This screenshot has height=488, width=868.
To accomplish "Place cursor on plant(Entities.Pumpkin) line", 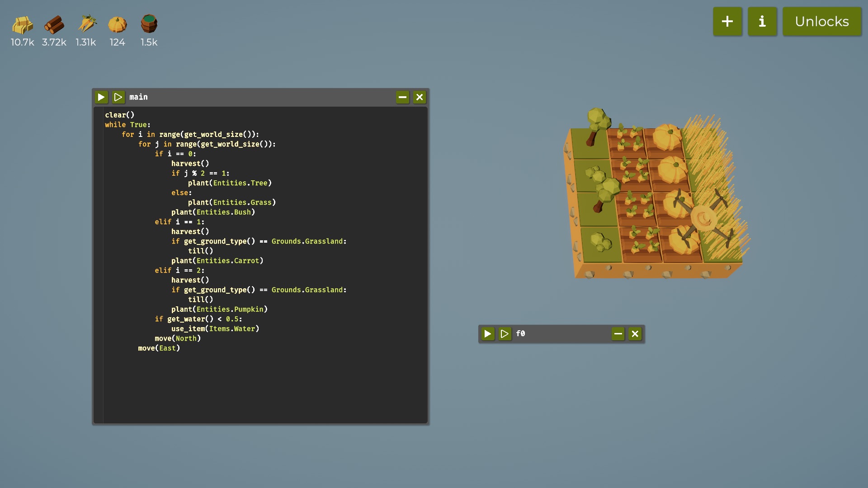I will tap(219, 310).
